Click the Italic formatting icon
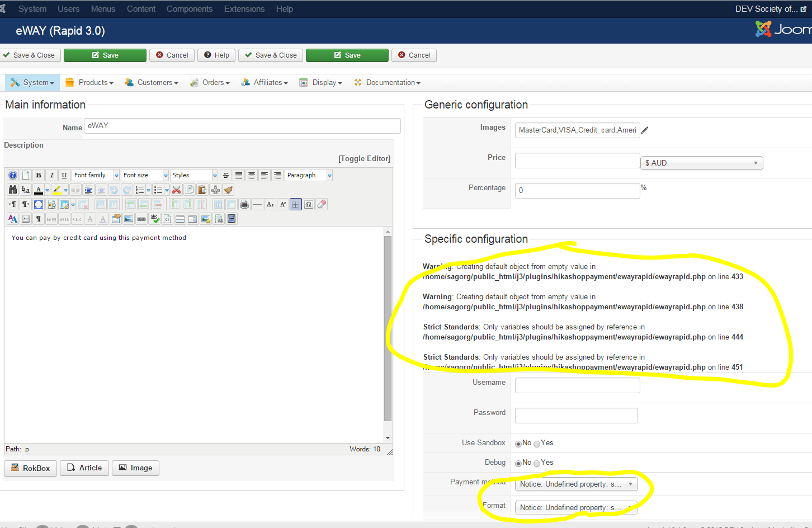 [x=51, y=175]
